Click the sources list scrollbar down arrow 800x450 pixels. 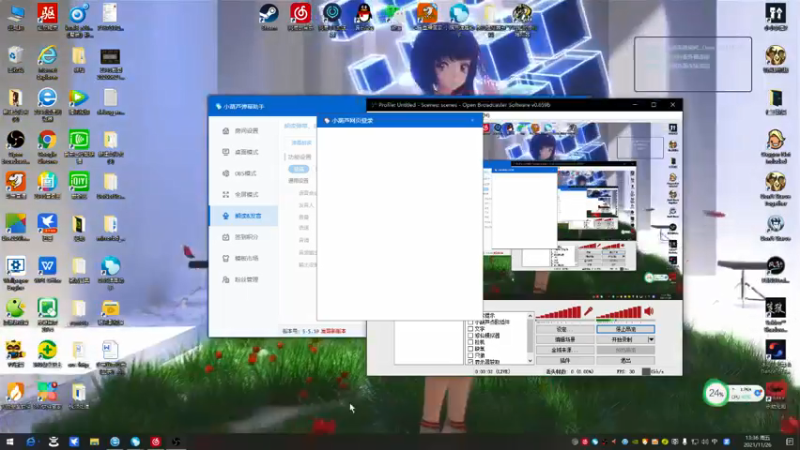(x=530, y=361)
